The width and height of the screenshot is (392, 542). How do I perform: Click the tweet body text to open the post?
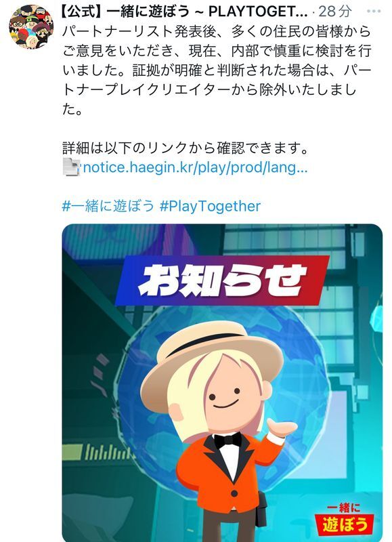(217, 70)
